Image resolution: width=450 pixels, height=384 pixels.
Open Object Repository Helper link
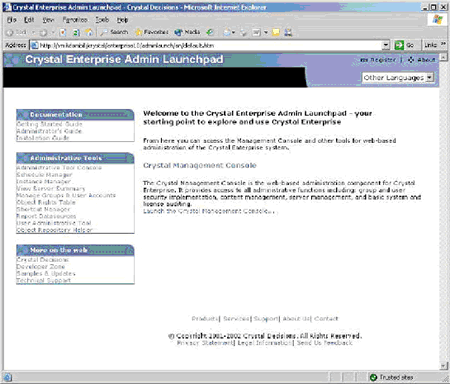click(x=54, y=230)
